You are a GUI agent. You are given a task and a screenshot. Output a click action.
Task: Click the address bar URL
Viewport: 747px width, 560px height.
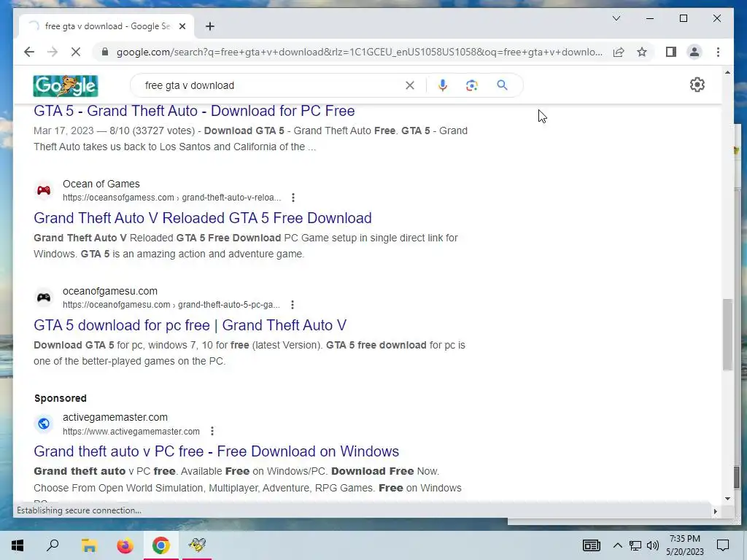[359, 52]
